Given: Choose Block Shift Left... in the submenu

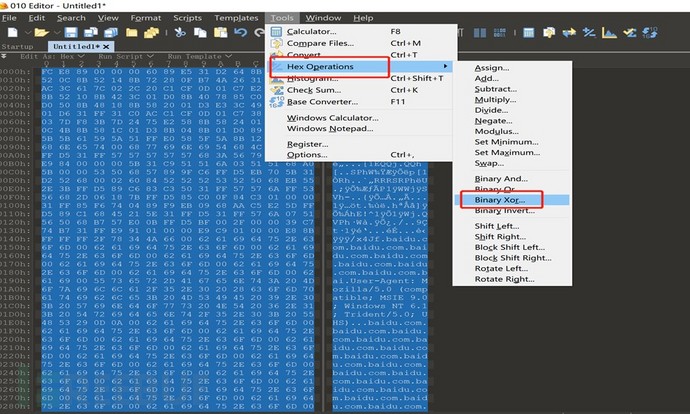Looking at the screenshot, I should (x=512, y=247).
